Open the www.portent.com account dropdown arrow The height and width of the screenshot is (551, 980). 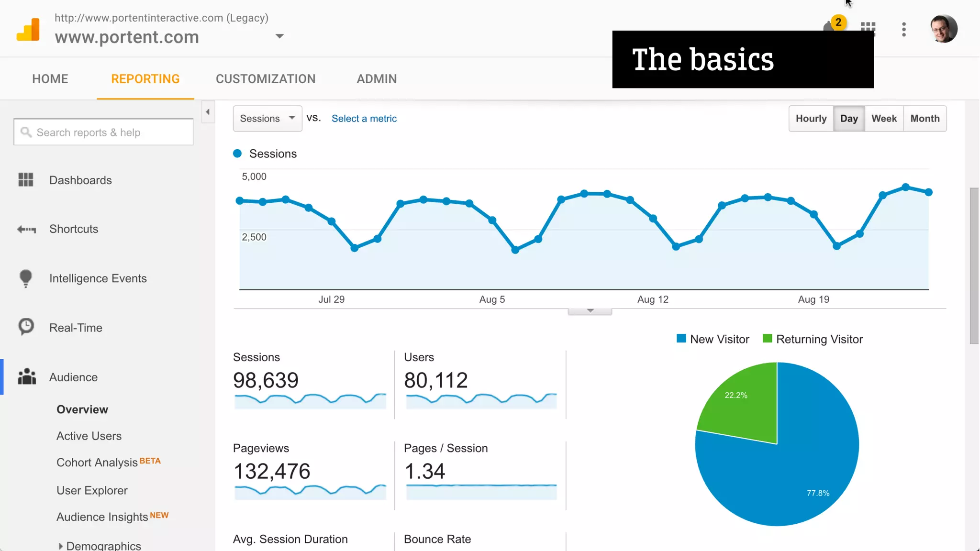pyautogui.click(x=280, y=36)
